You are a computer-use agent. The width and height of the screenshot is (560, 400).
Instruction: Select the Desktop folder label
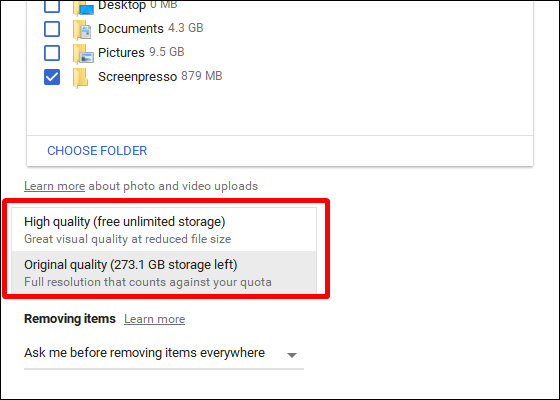pos(122,5)
